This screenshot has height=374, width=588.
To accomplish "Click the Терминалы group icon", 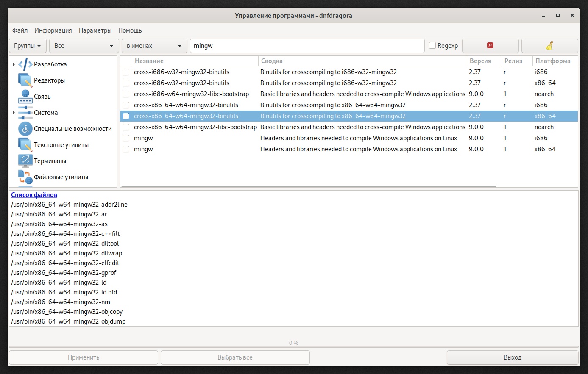I will pyautogui.click(x=25, y=161).
